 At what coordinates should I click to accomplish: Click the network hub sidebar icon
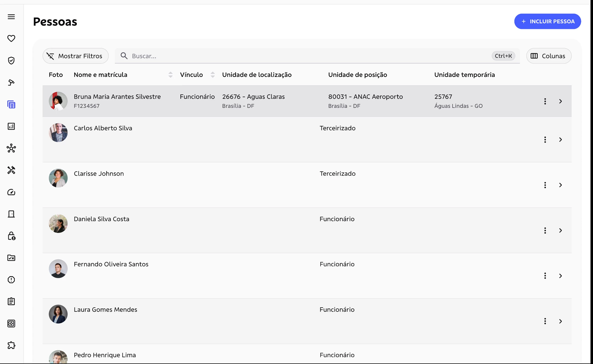click(x=11, y=148)
